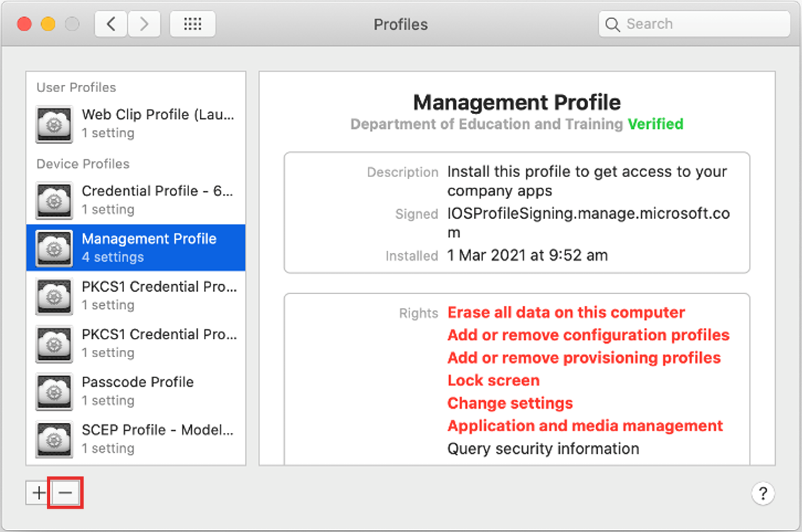Click Department of Education and Training text
The width and height of the screenshot is (802, 532).
(487, 124)
